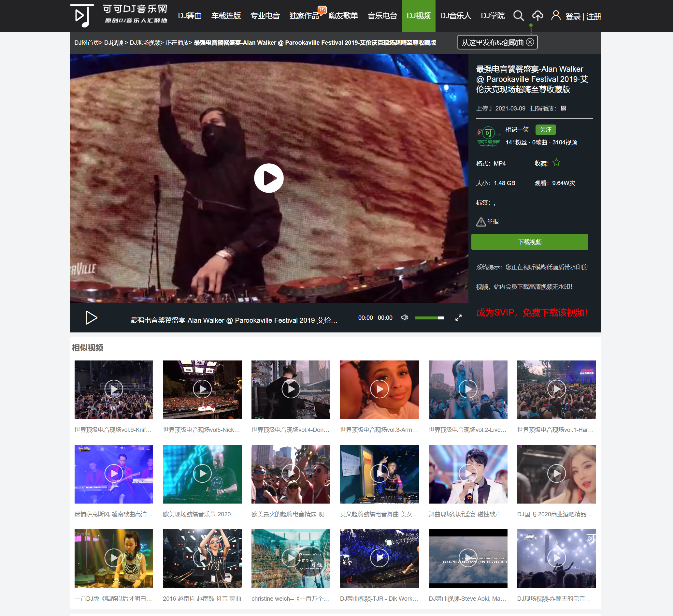Click DJ网首页 breadcrumb link

coord(87,43)
